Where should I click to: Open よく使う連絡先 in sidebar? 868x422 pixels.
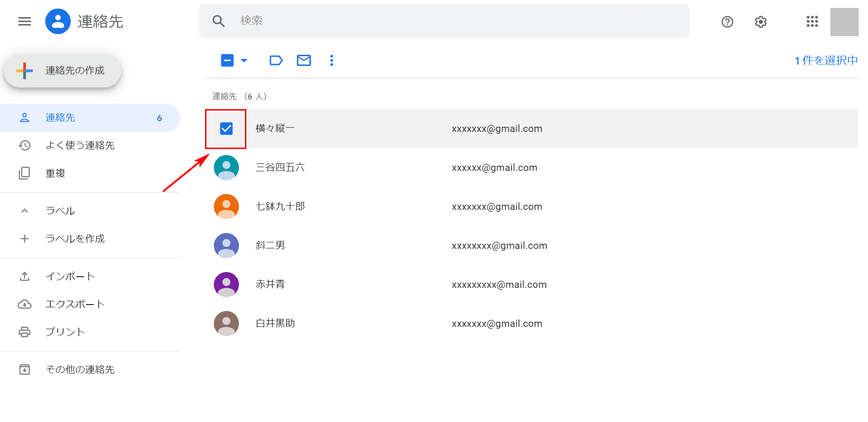click(90, 146)
